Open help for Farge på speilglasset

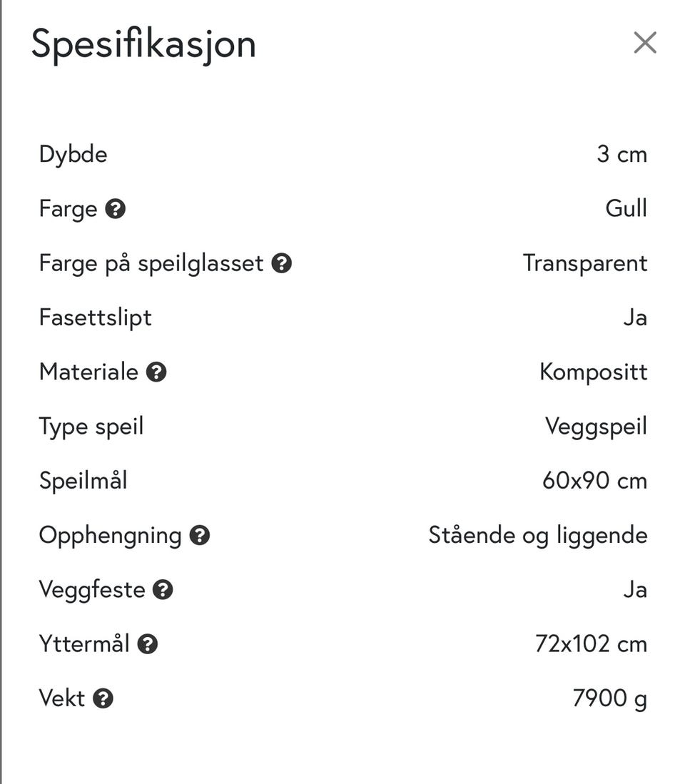click(x=282, y=264)
